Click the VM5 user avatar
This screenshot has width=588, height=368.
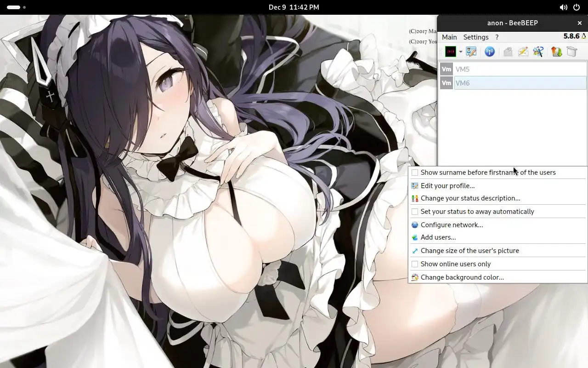447,69
